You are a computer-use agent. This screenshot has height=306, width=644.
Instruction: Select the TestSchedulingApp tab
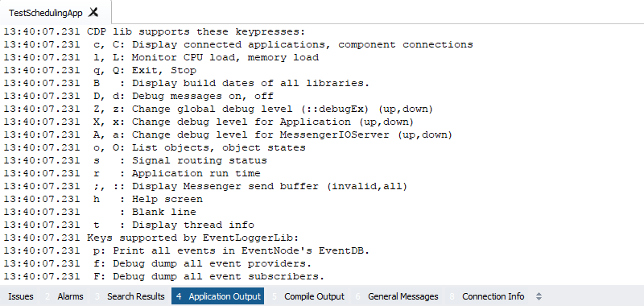pos(46,13)
